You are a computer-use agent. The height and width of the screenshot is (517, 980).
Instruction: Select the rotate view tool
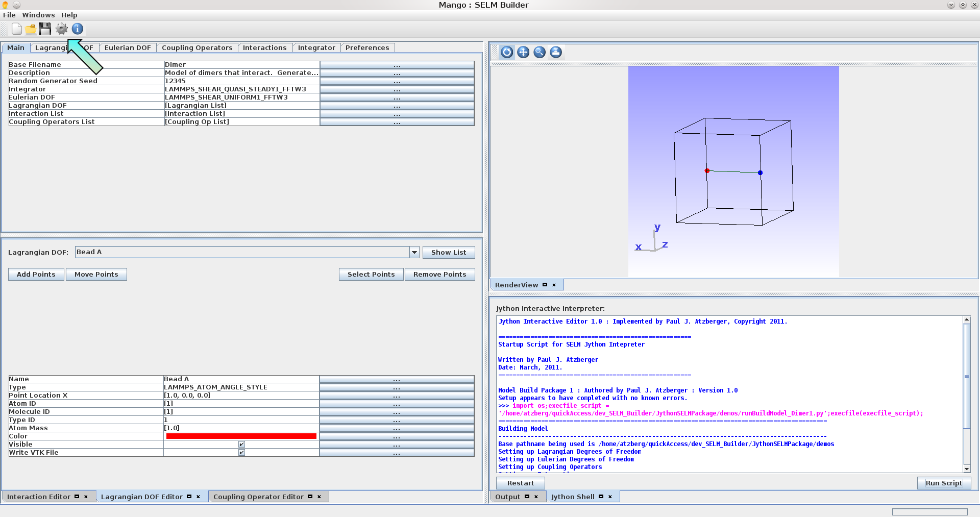click(x=507, y=52)
